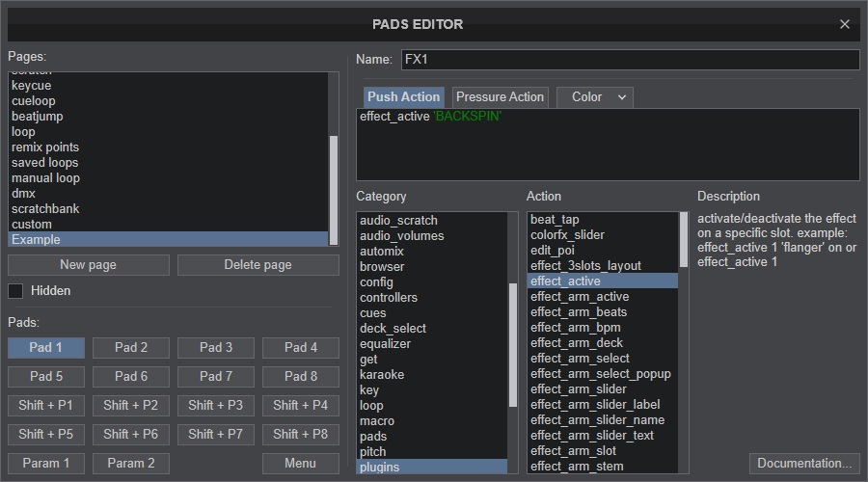The width and height of the screenshot is (868, 482).
Task: Select Pad 2 for editing
Action: pyautogui.click(x=131, y=348)
